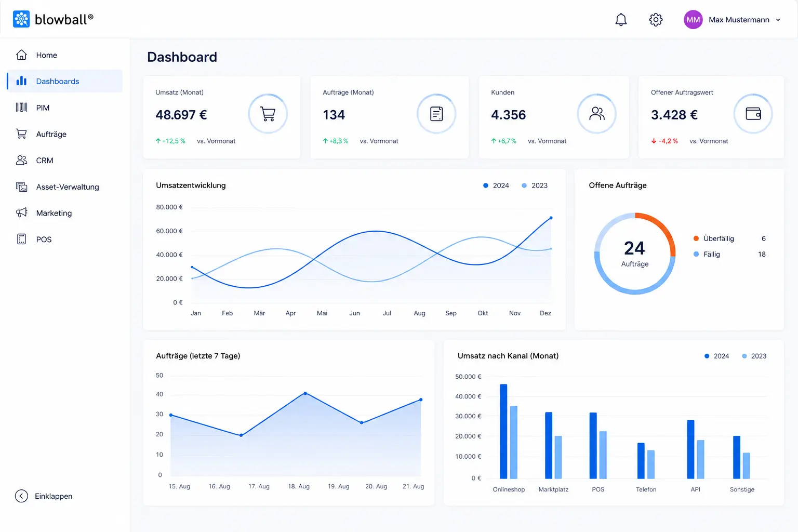Click the Telefon 2023 light blue bar
The image size is (798, 532).
click(x=651, y=464)
